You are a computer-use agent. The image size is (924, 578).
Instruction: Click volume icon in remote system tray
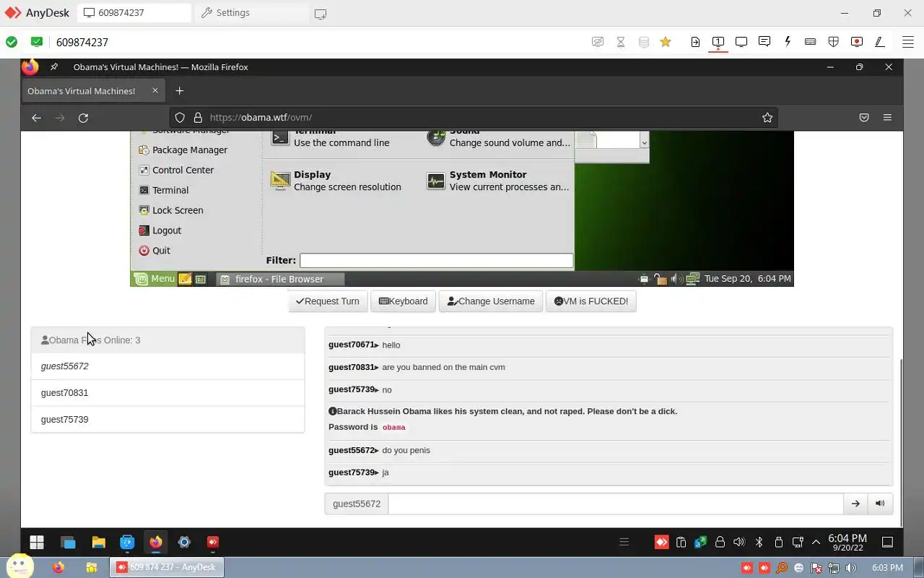(x=739, y=542)
